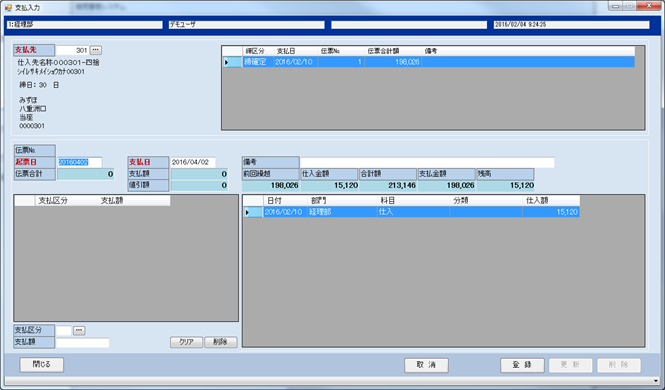The height and width of the screenshot is (390, 665).
Task: Select the cell showing 198,026 in the 伝票 grid
Action: pyautogui.click(x=393, y=62)
